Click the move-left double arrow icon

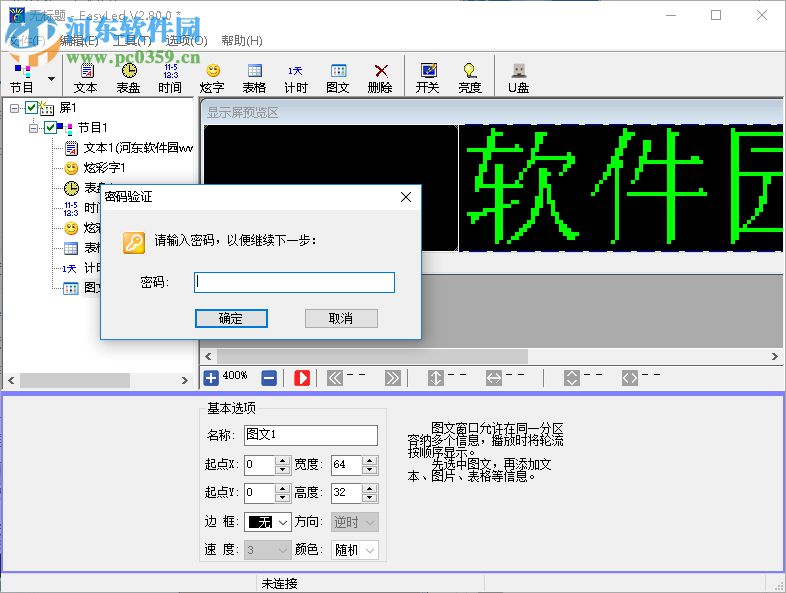tap(335, 378)
